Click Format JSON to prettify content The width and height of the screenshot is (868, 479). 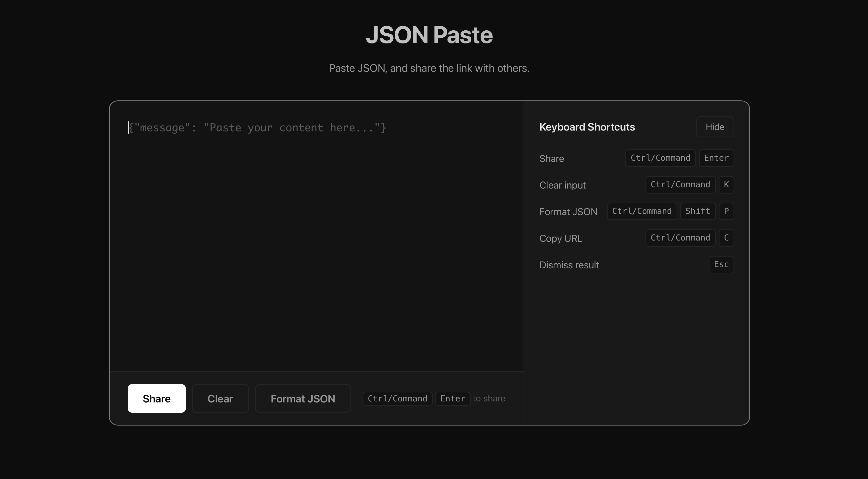(303, 398)
